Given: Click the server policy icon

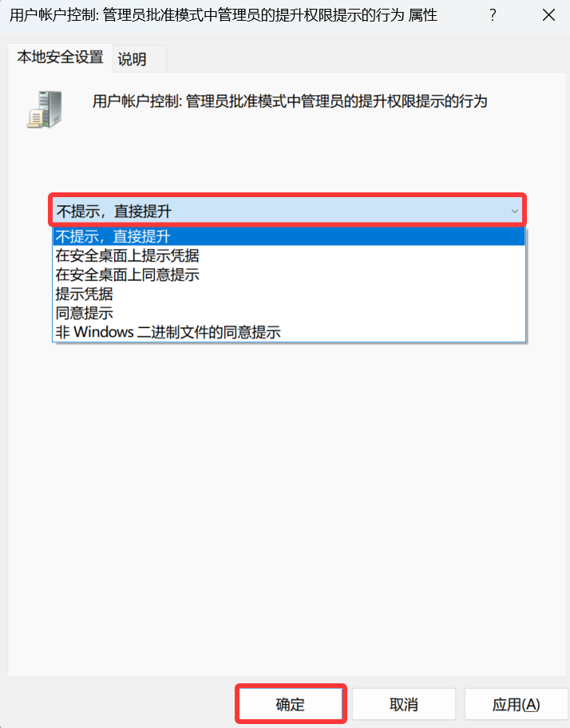Looking at the screenshot, I should click(x=45, y=109).
